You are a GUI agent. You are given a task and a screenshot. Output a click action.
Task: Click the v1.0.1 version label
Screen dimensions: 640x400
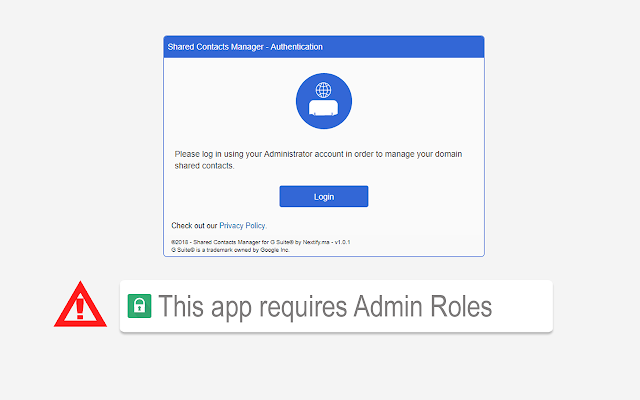click(342, 242)
